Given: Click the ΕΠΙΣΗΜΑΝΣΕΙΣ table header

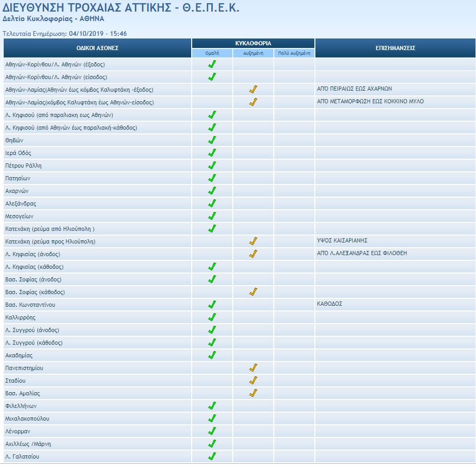Looking at the screenshot, I should [395, 48].
